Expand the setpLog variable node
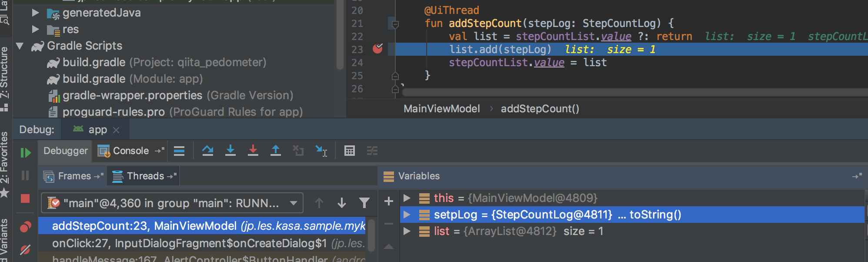Viewport: 868px width, 262px height. 407,215
